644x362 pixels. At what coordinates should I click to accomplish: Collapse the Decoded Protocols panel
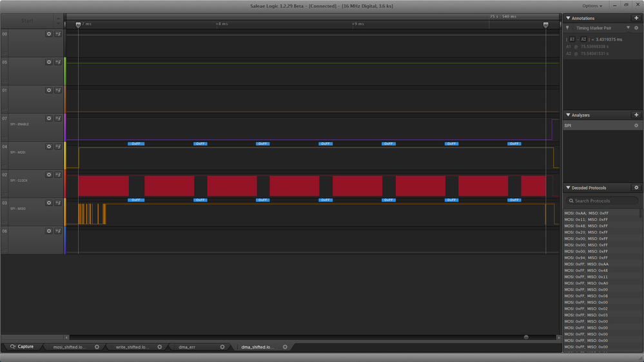pyautogui.click(x=568, y=187)
